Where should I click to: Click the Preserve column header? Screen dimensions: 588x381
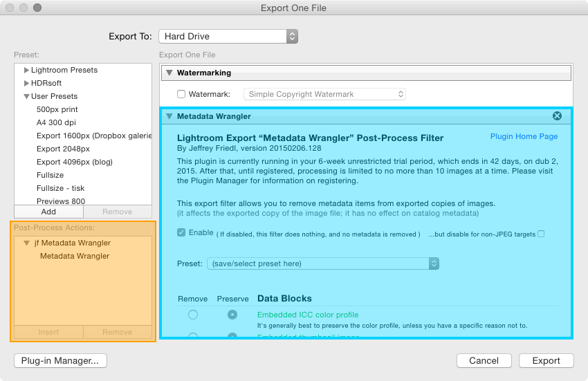click(x=233, y=299)
